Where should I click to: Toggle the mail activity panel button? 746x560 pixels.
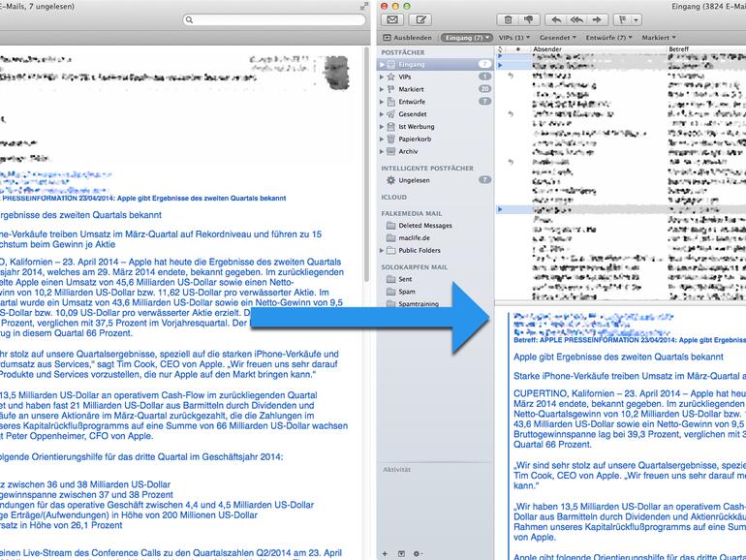pyautogui.click(x=401, y=554)
